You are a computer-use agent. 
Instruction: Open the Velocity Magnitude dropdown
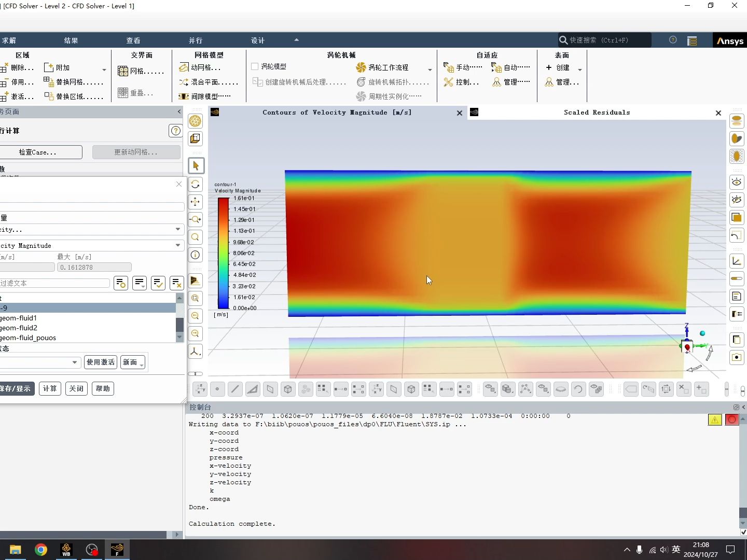(178, 245)
